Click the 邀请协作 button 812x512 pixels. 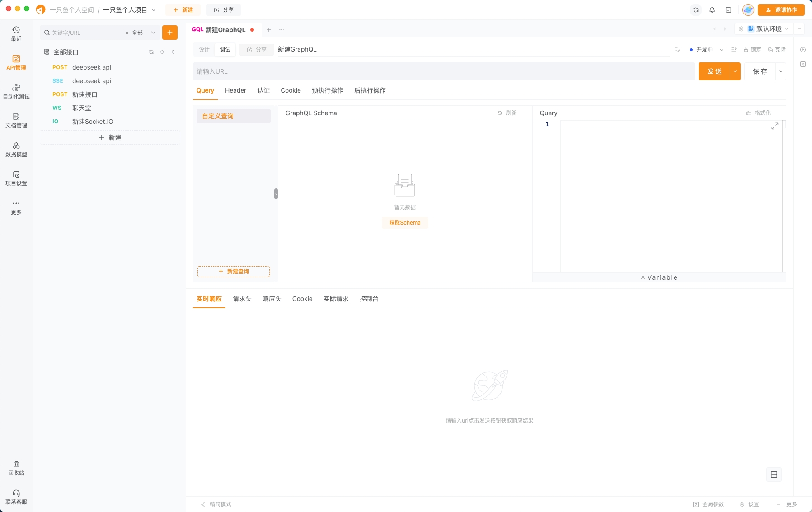pyautogui.click(x=781, y=10)
